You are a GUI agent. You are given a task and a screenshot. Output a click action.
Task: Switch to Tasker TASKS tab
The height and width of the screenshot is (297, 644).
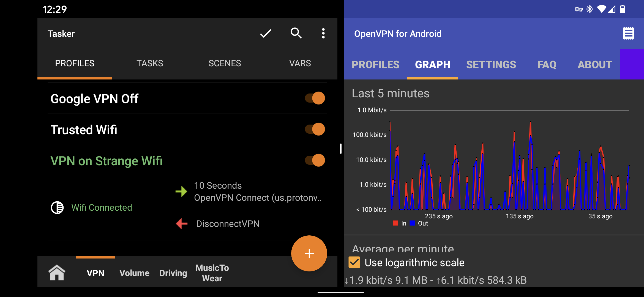pos(150,64)
